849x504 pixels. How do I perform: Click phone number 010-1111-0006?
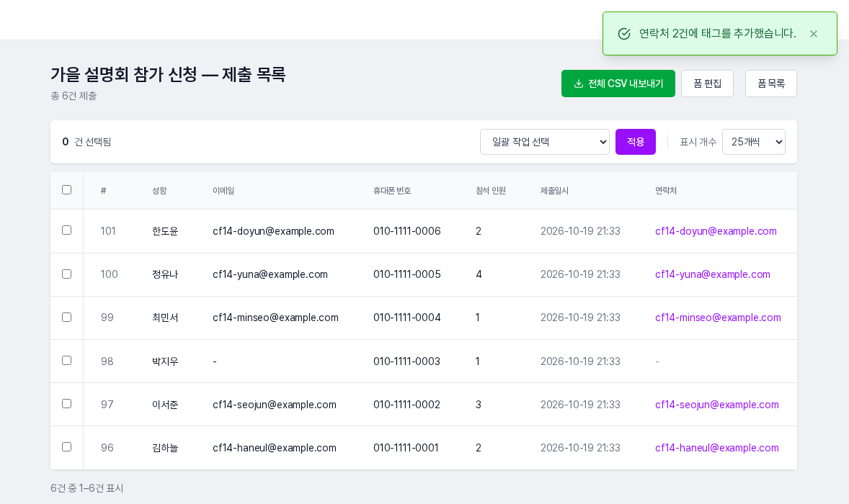407,231
